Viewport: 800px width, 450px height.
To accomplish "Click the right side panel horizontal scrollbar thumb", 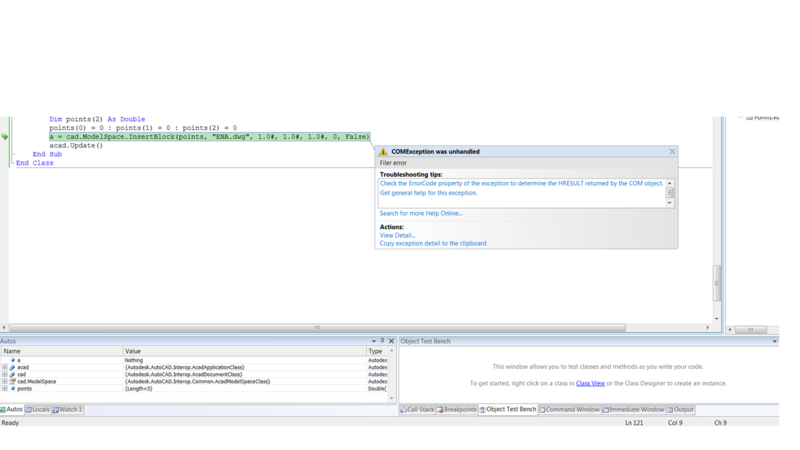I will [x=751, y=330].
